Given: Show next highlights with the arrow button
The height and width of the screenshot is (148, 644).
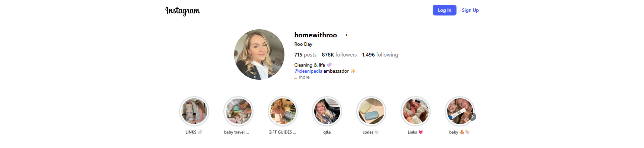Looking at the screenshot, I should click(473, 117).
